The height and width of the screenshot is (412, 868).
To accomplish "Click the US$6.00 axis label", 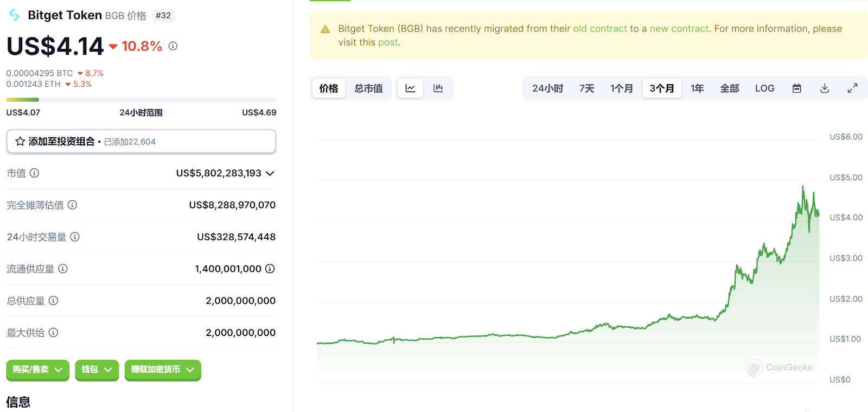I will click(846, 137).
